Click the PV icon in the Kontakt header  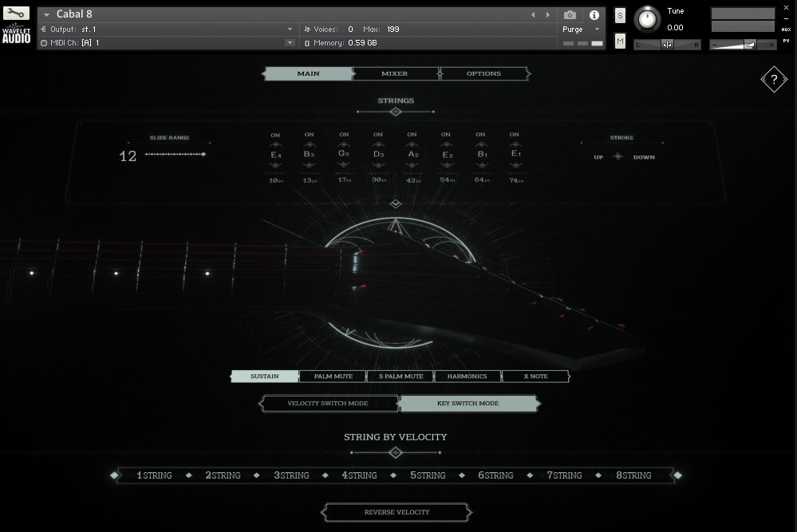788,41
